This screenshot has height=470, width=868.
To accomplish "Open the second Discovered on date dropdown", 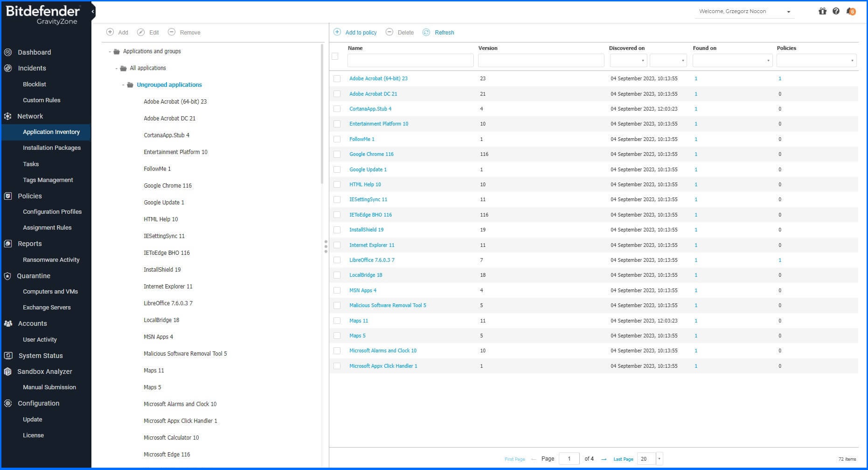I will coord(668,60).
